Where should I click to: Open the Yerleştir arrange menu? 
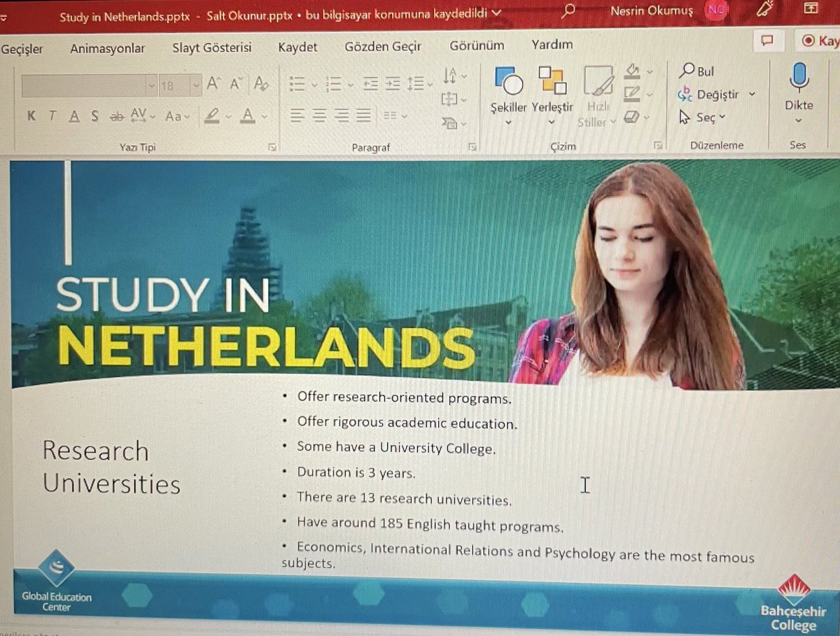[552, 97]
